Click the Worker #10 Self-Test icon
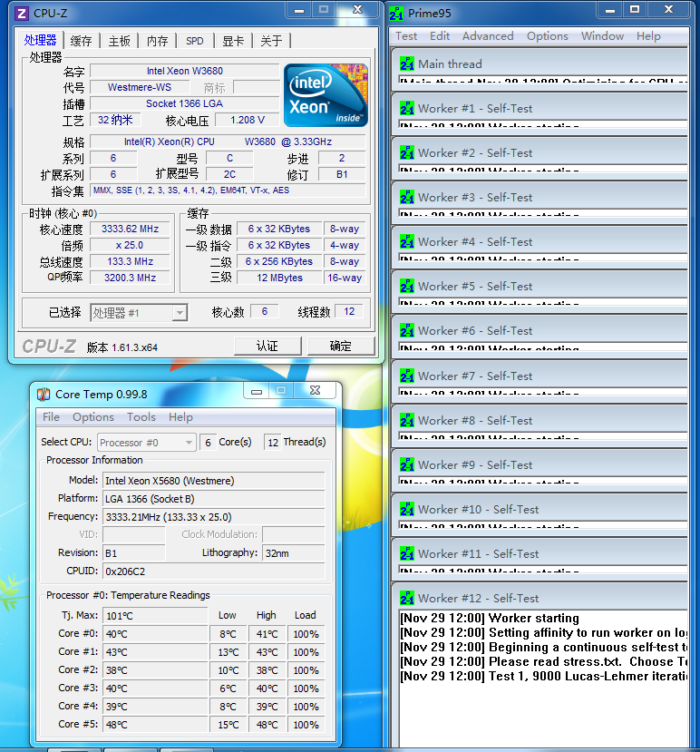The height and width of the screenshot is (752, 700). (x=407, y=509)
